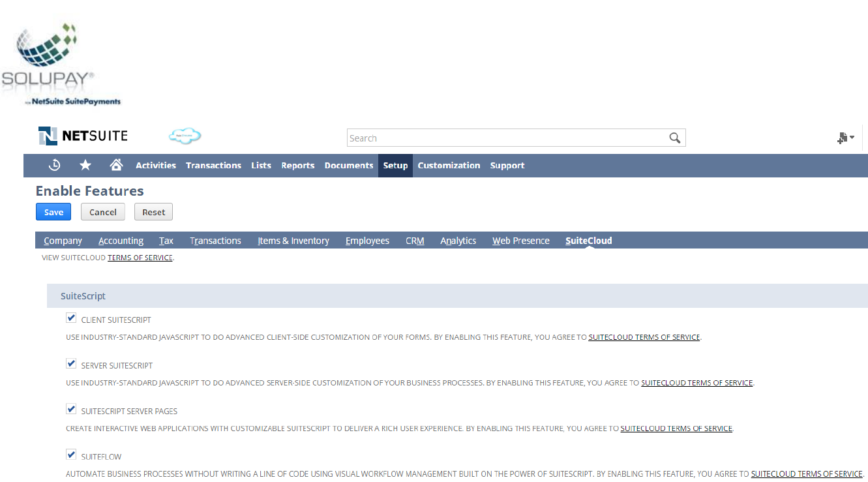Screen dimensions: 868x482
Task: Open the Documents menu
Action: [x=349, y=166]
